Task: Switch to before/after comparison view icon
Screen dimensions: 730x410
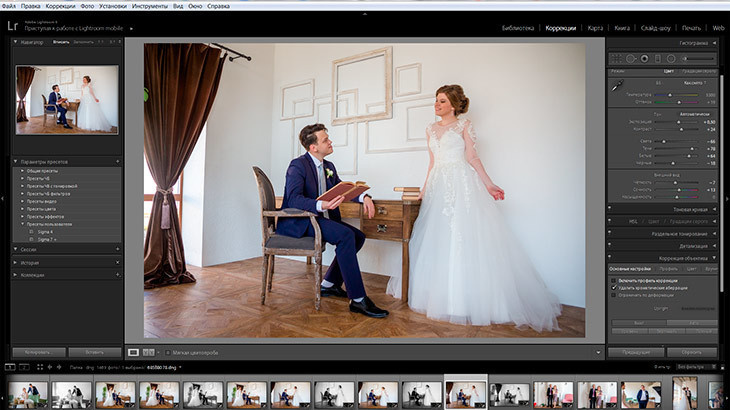Action: pyautogui.click(x=150, y=352)
